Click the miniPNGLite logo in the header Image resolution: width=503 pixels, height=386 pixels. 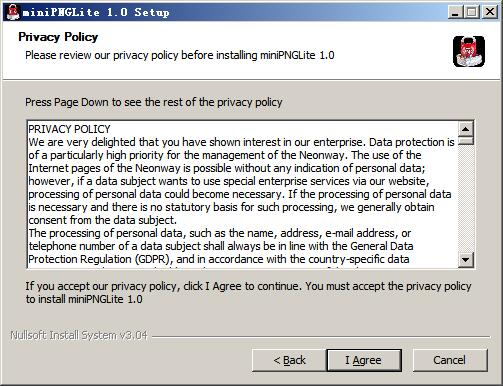pyautogui.click(x=469, y=52)
